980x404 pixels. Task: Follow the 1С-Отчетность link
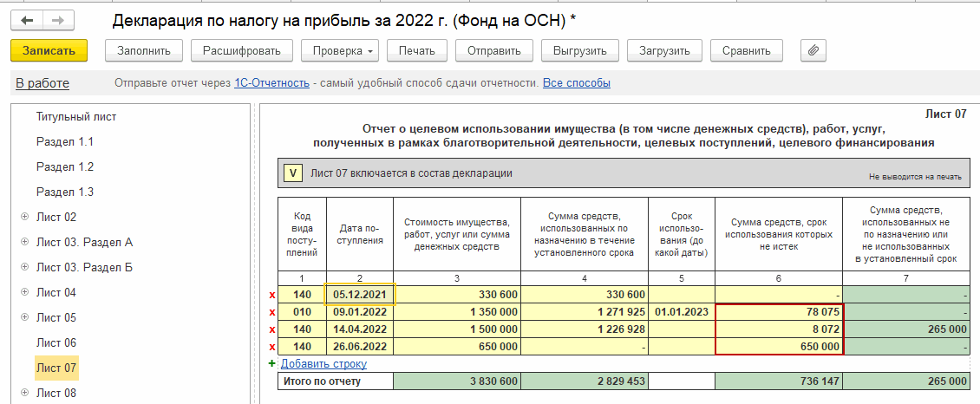point(271,83)
